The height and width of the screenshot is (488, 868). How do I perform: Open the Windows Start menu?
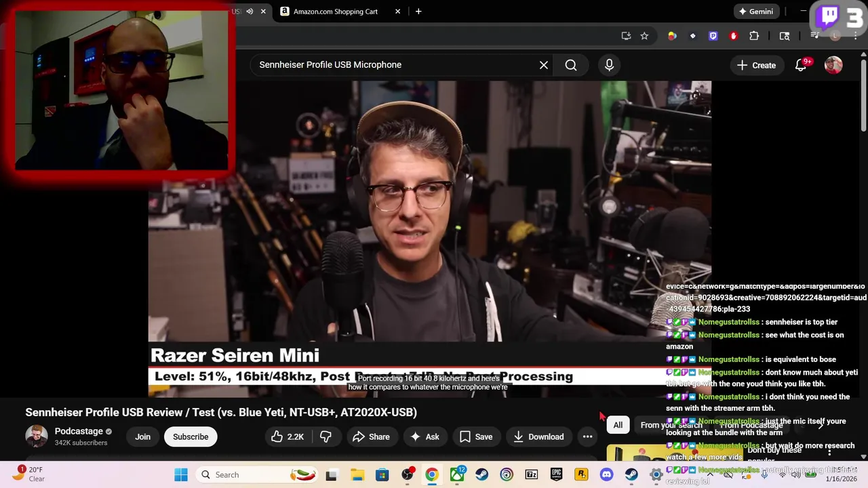[x=181, y=474]
